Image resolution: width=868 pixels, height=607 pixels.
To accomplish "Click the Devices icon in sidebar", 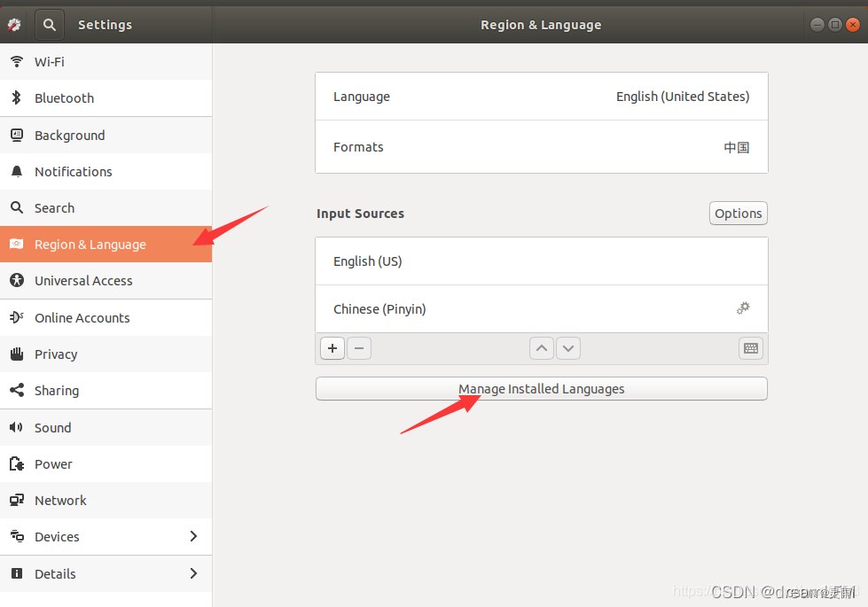I will click(x=17, y=536).
